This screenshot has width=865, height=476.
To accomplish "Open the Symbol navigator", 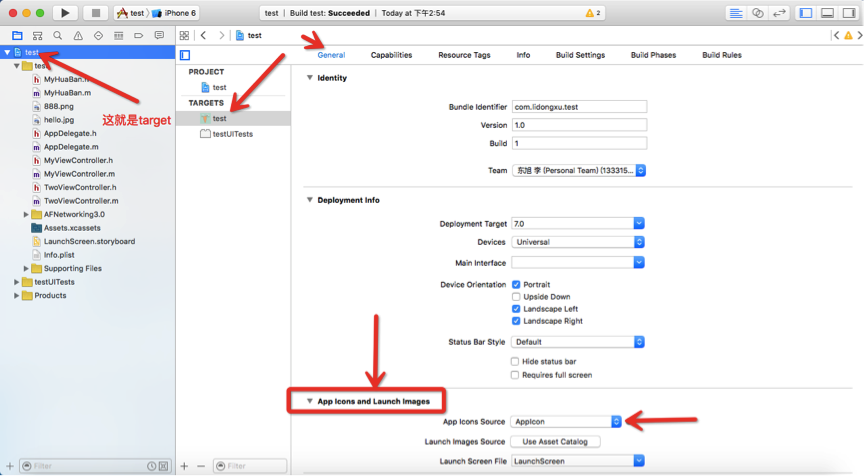I will coord(38,35).
